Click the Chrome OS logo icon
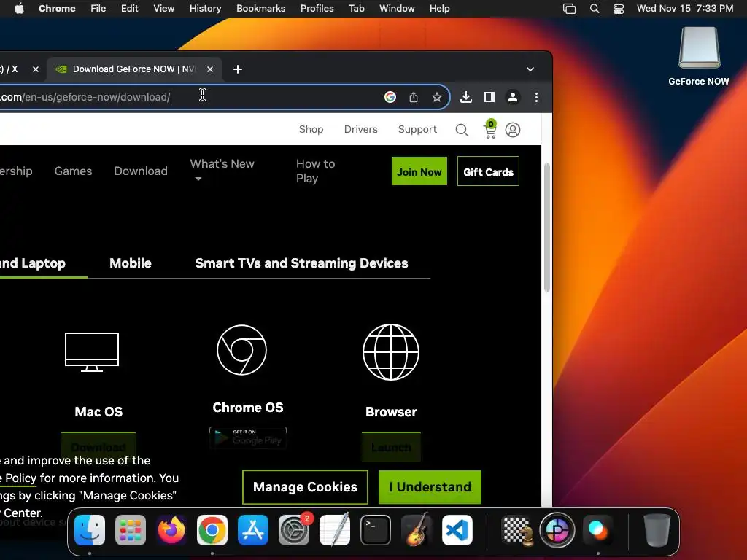Image resolution: width=747 pixels, height=560 pixels. point(241,350)
